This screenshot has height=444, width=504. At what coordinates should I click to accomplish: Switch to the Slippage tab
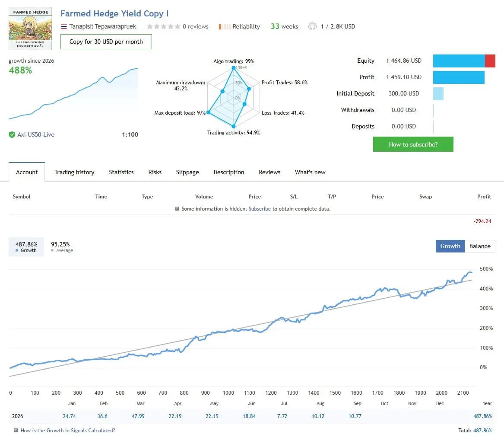click(187, 172)
